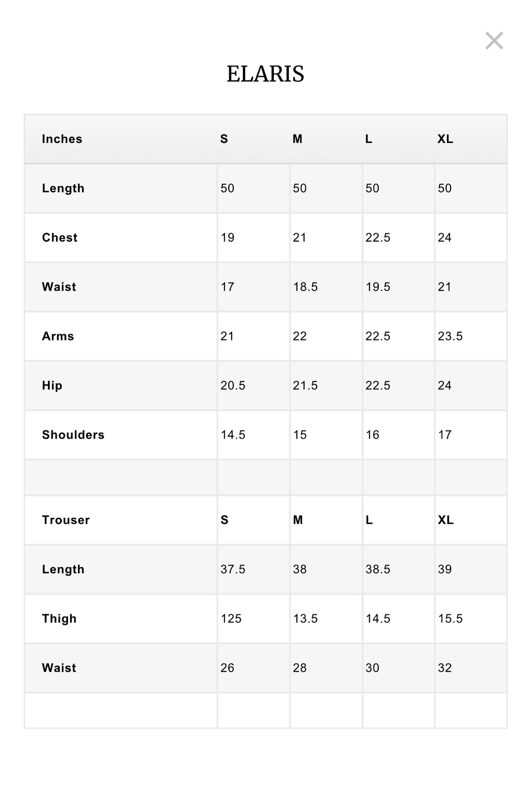This screenshot has width=532, height=789.
Task: Close the ELARIS size chart popup
Action: pos(494,41)
